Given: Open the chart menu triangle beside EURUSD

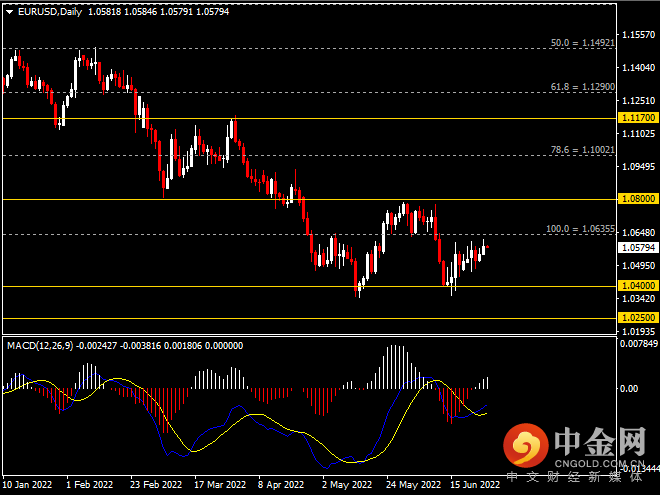Looking at the screenshot, I should click(9, 12).
